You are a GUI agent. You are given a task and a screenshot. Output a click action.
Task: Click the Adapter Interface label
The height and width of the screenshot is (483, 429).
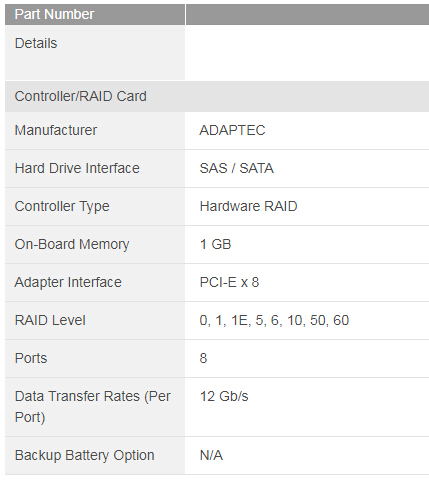[x=68, y=282]
